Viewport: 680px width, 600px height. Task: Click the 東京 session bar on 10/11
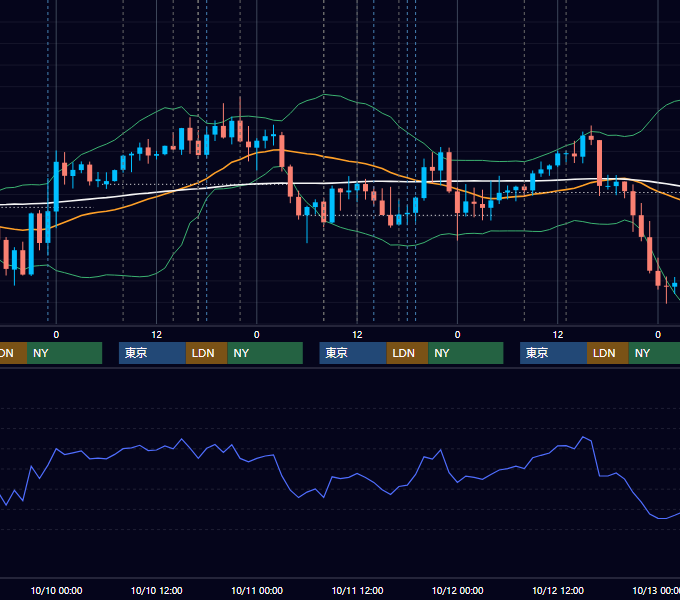point(353,353)
